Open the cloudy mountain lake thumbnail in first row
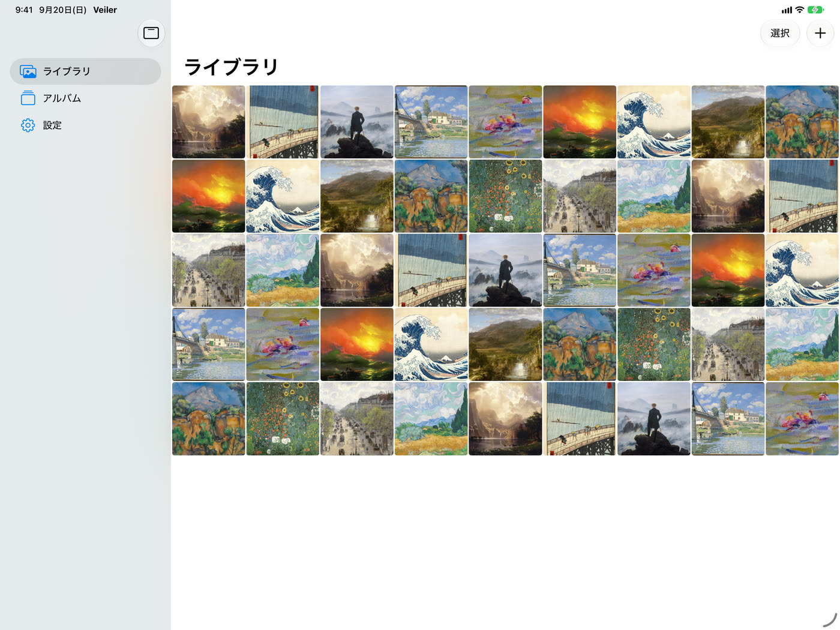 tap(209, 122)
